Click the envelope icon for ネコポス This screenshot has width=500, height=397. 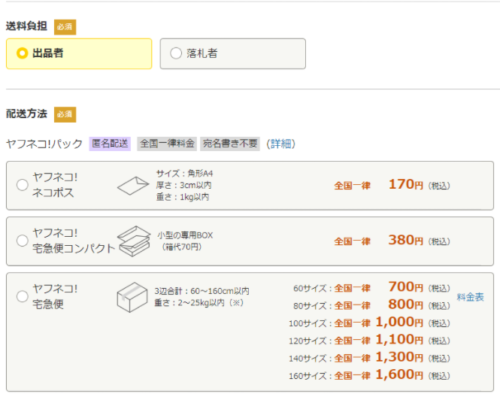click(x=133, y=186)
